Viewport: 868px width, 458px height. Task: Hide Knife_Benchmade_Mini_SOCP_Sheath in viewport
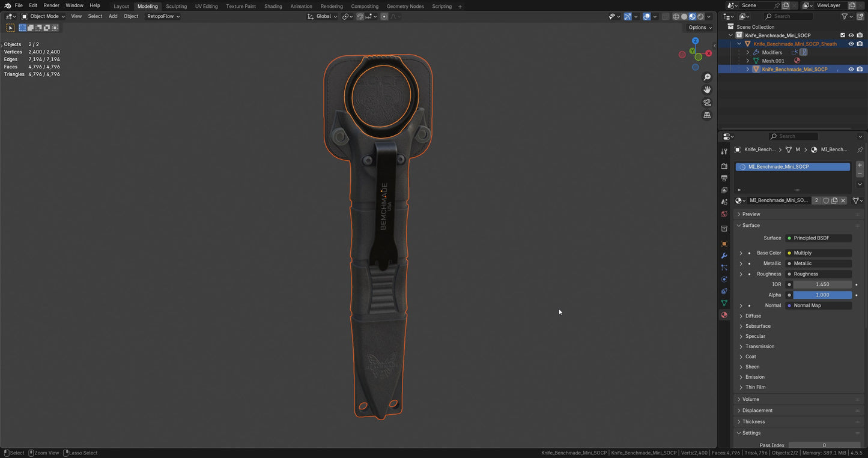click(851, 44)
